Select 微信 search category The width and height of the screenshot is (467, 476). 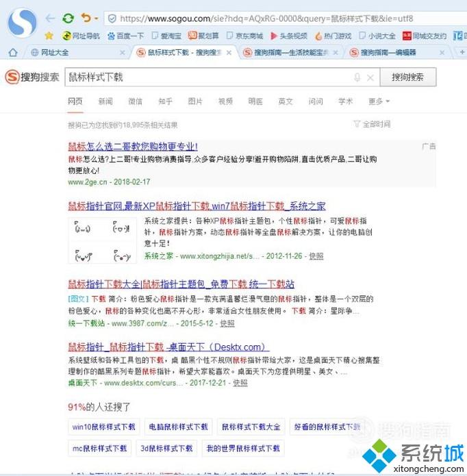point(135,101)
